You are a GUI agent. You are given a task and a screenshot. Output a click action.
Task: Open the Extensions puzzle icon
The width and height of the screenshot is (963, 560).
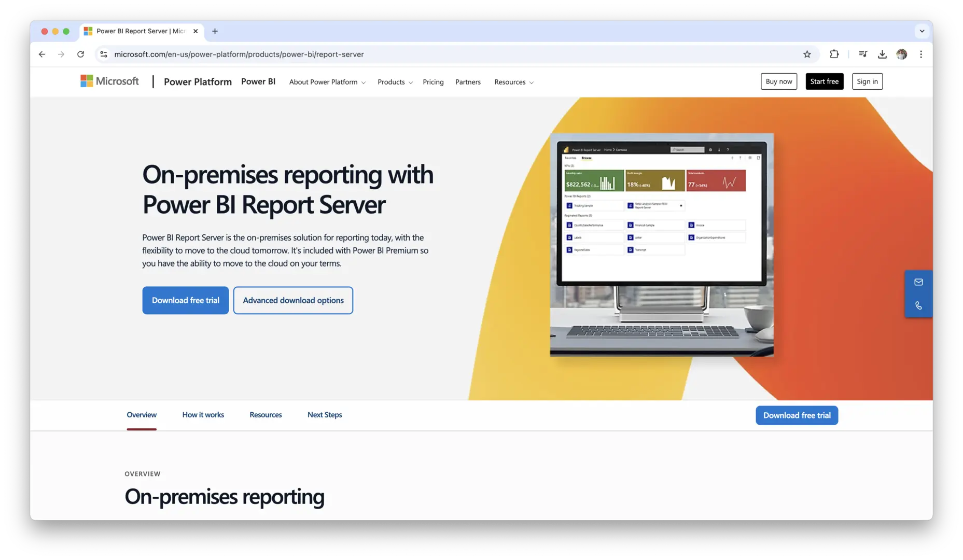tap(834, 54)
